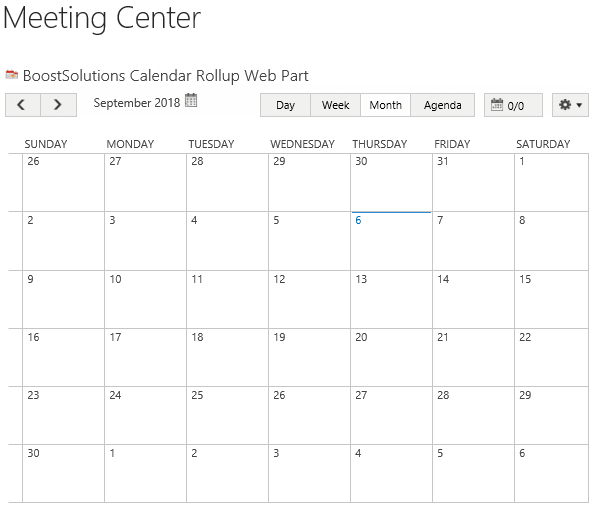Click the August 27 day number

point(115,161)
